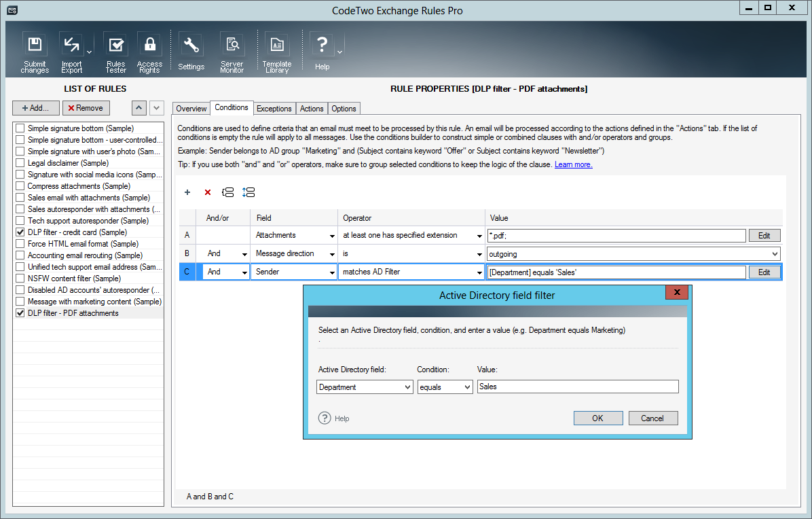
Task: Click the help circle icon in dialog
Action: click(325, 418)
